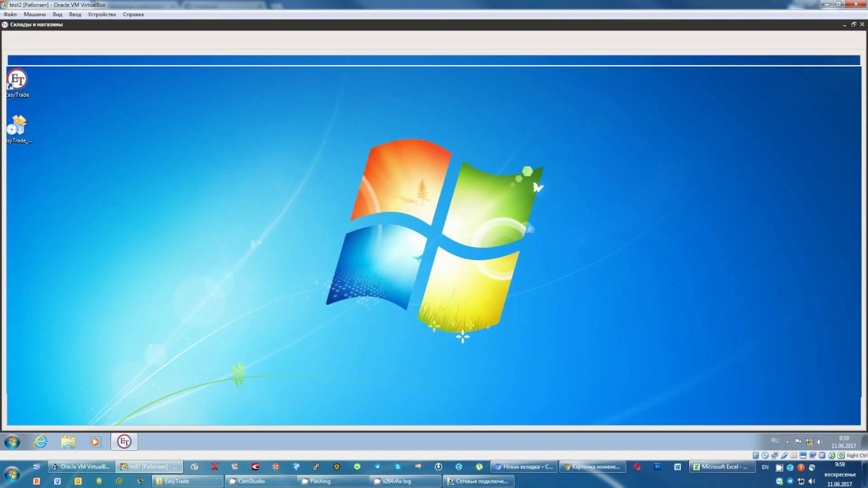Open guest volume control speaker icon

819,441
